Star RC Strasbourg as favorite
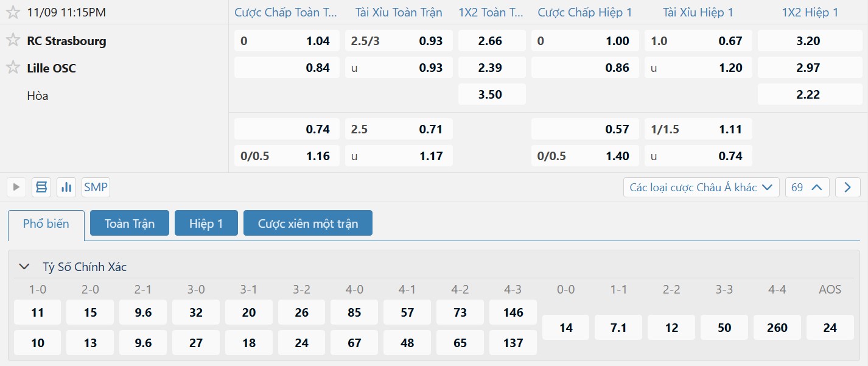This screenshot has height=366, width=868. click(13, 40)
